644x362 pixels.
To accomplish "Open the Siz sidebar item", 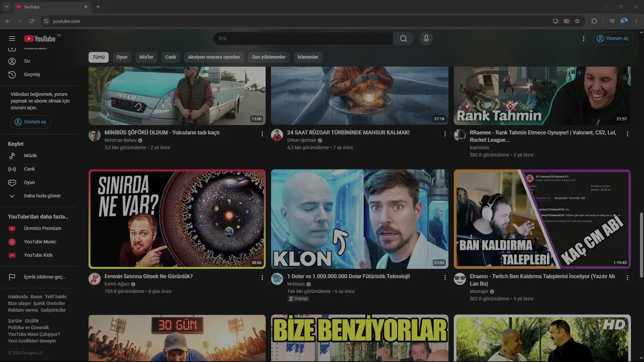I will click(x=39, y=61).
